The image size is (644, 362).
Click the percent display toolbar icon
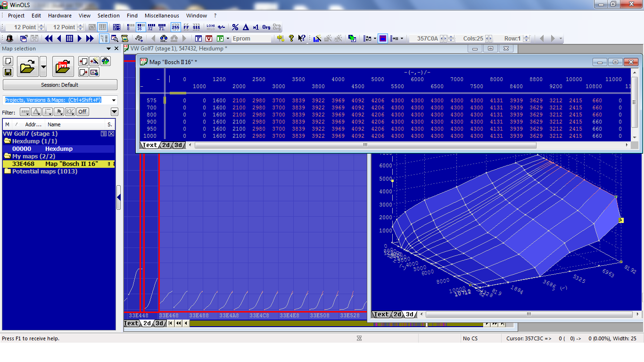235,27
